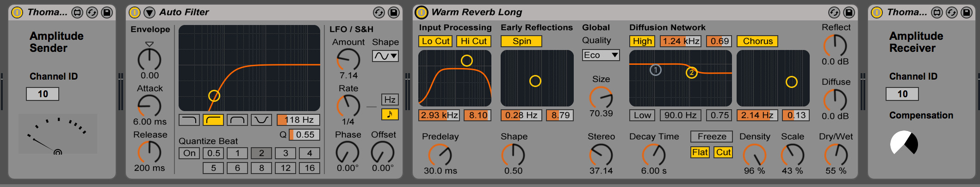Choose the notch filter shape icon
This screenshot has width=980, height=187.
(261, 120)
